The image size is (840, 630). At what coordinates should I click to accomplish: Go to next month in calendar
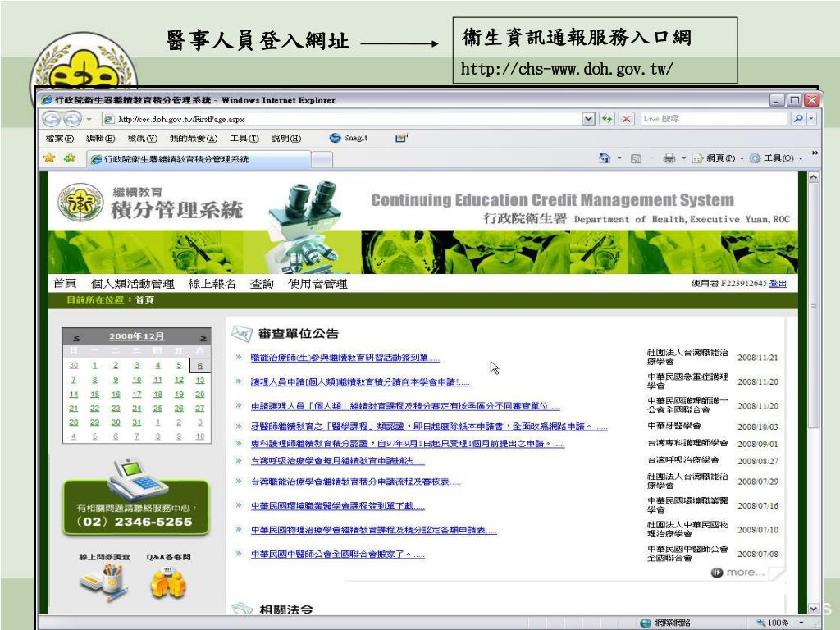pos(203,337)
